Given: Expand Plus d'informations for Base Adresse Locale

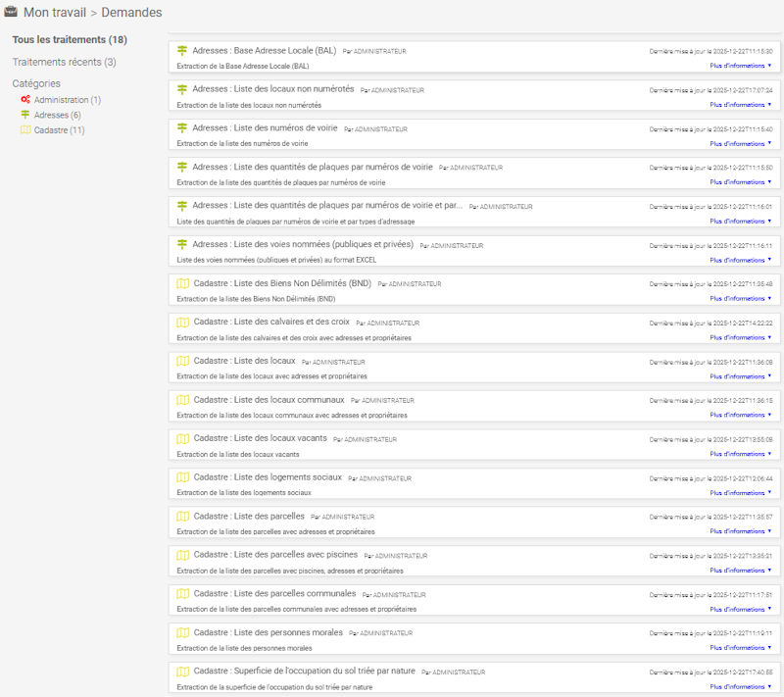Looking at the screenshot, I should tap(740, 66).
